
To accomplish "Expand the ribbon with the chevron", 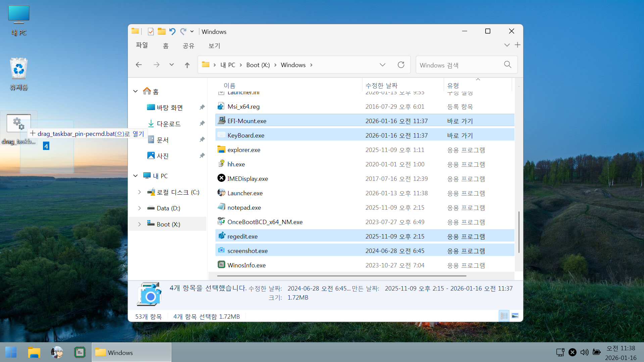I will click(x=507, y=45).
